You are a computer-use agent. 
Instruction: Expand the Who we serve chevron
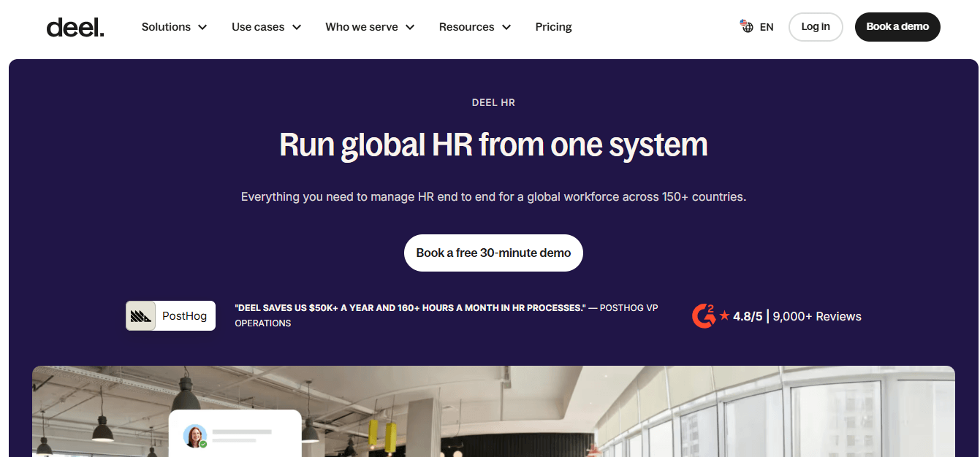tap(410, 27)
